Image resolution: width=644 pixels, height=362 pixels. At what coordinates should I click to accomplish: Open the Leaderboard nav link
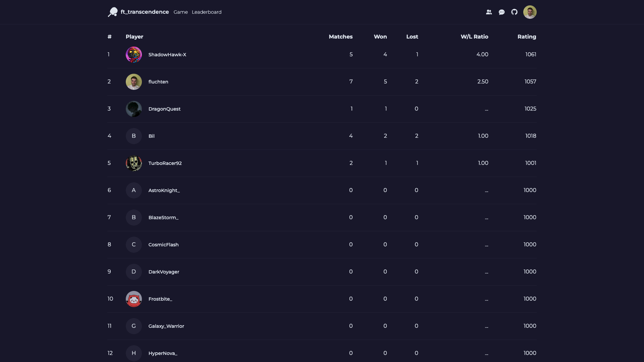pos(207,12)
